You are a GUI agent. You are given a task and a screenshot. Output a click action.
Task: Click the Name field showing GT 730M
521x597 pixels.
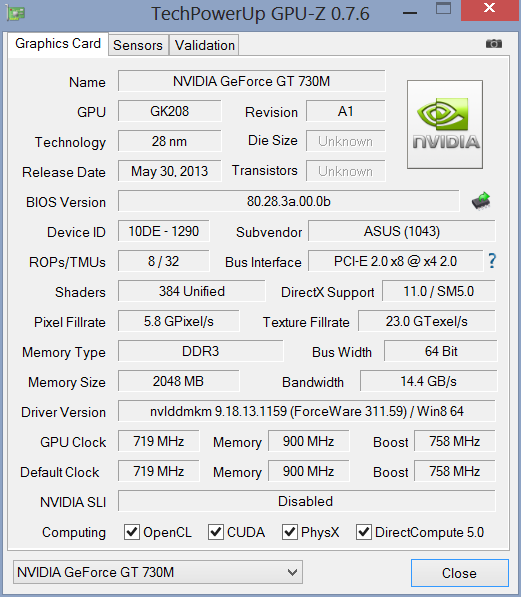[251, 81]
